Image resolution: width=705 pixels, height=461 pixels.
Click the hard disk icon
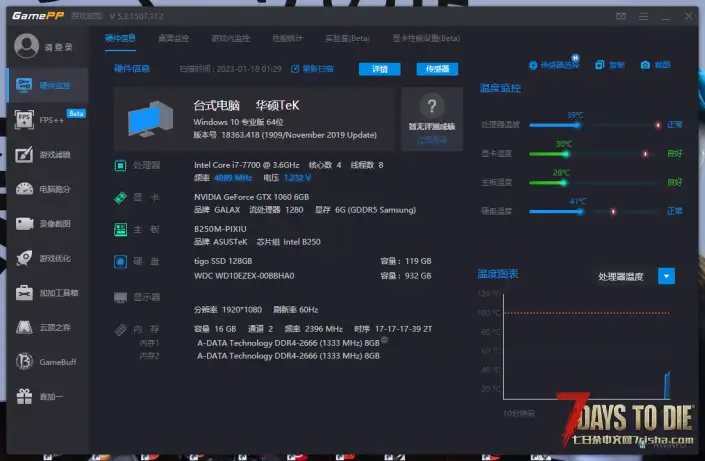tap(120, 261)
